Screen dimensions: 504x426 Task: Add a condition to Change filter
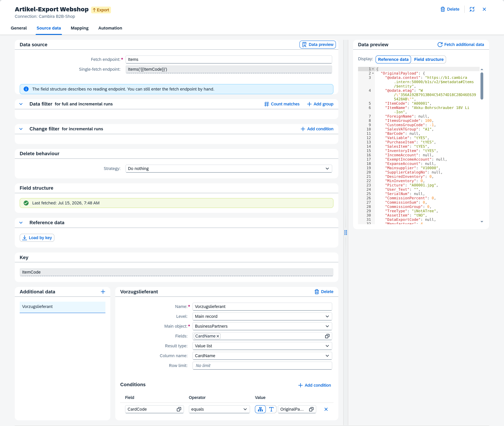[x=317, y=129]
